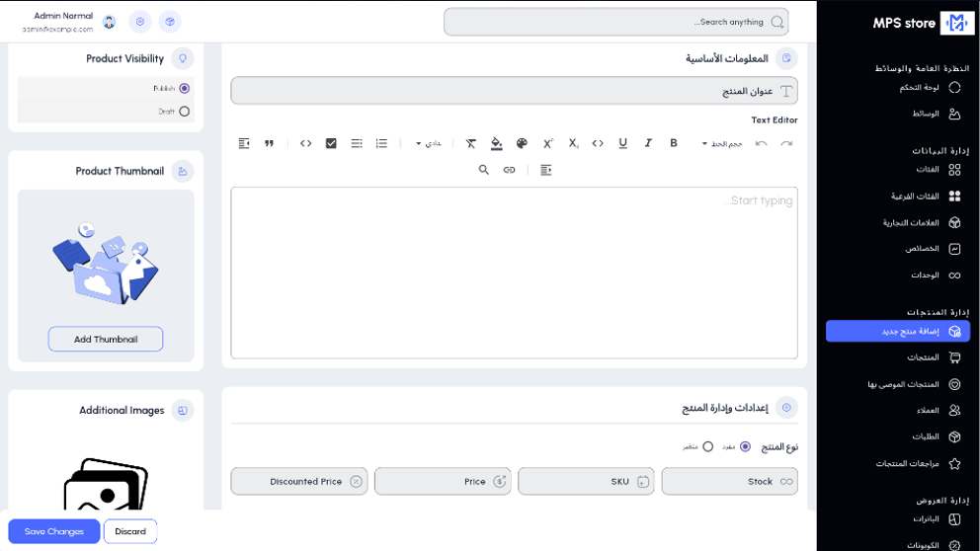Select إضافة منتج جديد in the sidebar
The image size is (980, 551).
pyautogui.click(x=898, y=331)
